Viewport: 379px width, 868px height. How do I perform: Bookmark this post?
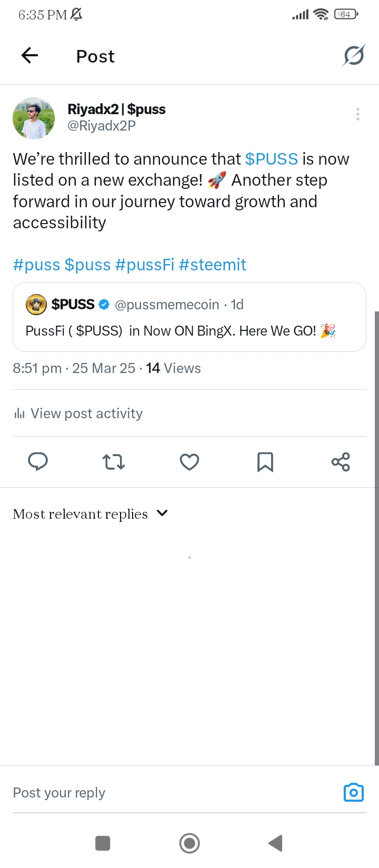[x=265, y=462]
